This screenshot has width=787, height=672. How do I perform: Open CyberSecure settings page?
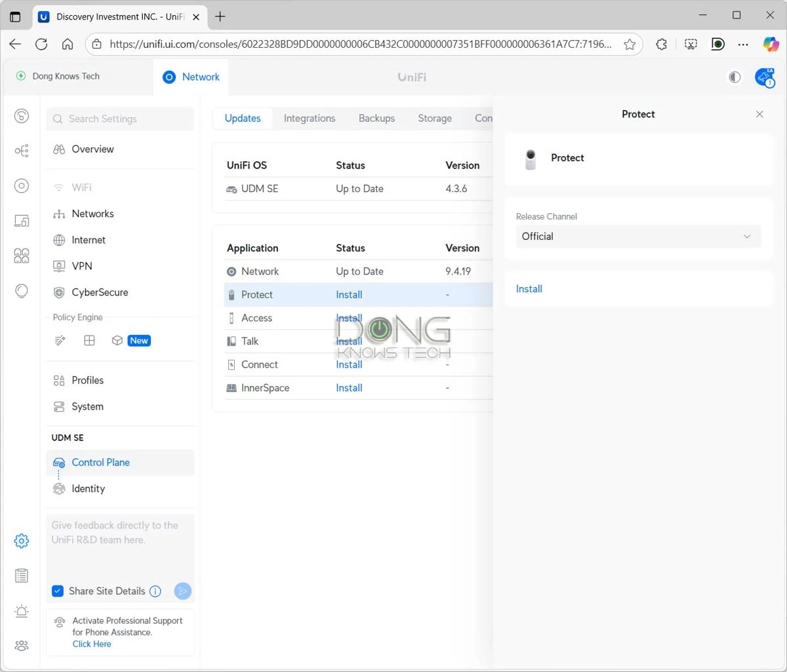(x=120, y=292)
